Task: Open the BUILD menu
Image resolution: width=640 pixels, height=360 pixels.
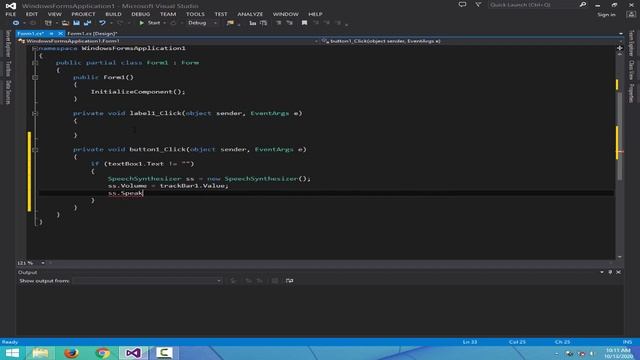Action: pos(113,14)
